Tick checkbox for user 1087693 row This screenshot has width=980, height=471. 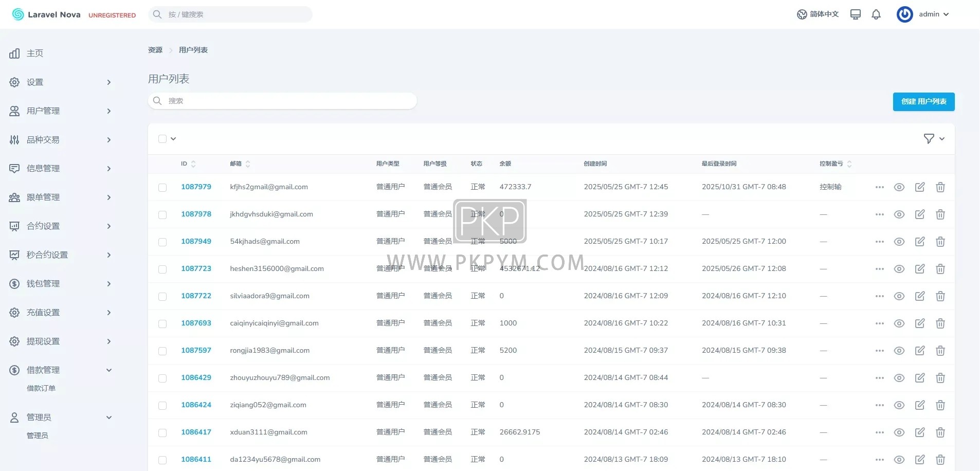pyautogui.click(x=162, y=324)
